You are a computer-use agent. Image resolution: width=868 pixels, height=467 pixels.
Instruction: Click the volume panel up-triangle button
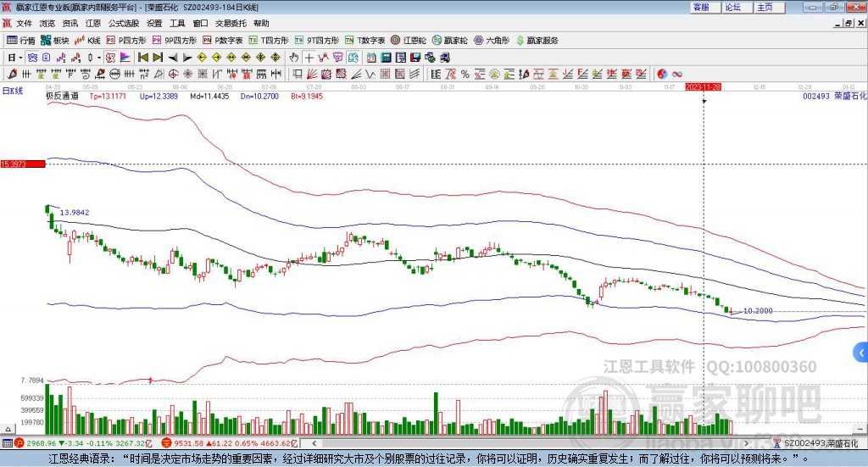click(8, 429)
